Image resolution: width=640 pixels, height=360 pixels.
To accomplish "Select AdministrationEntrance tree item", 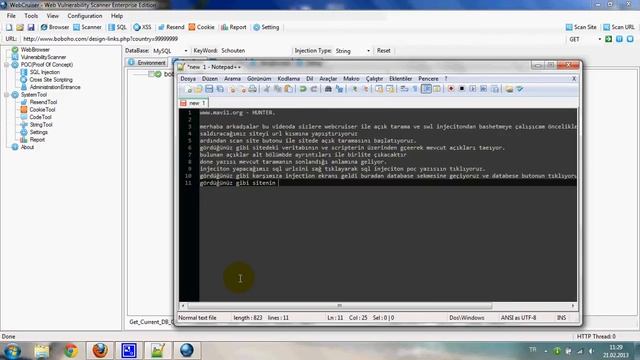I will tap(55, 87).
